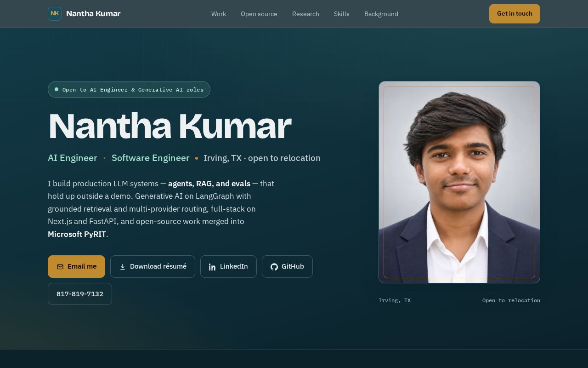Click the download arrow icon beside résumé

click(123, 267)
